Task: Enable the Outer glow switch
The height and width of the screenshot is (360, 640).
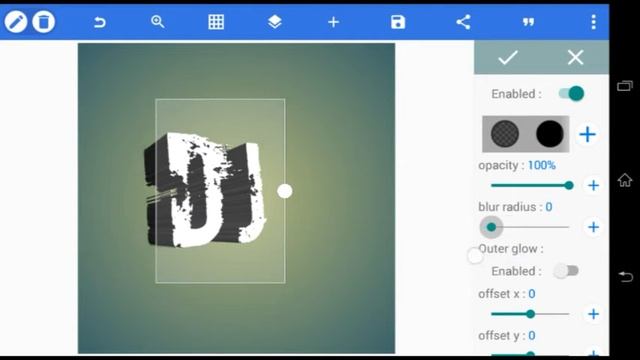Action: 567,271
